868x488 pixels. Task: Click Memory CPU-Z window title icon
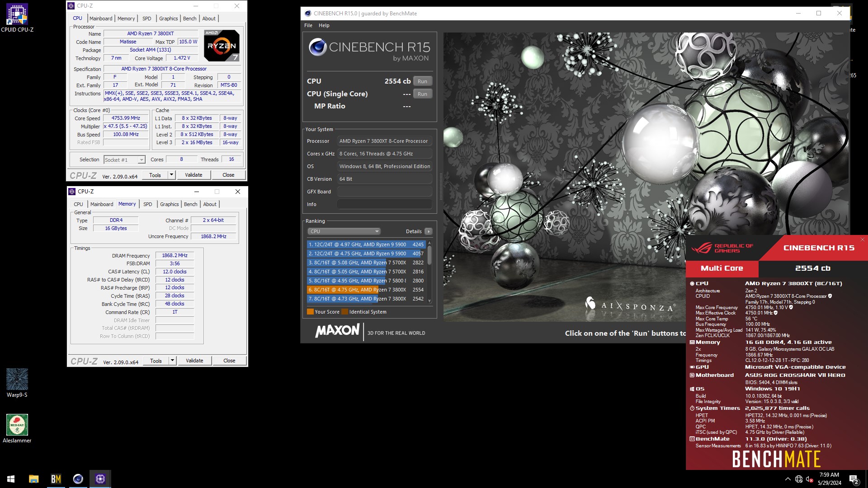(x=72, y=192)
